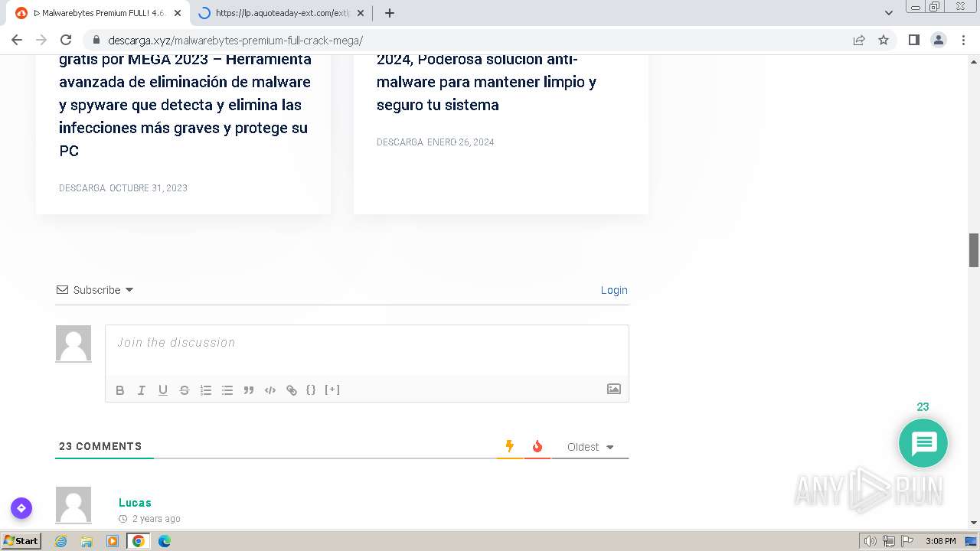Open Chrome profile menu

pyautogui.click(x=939, y=40)
